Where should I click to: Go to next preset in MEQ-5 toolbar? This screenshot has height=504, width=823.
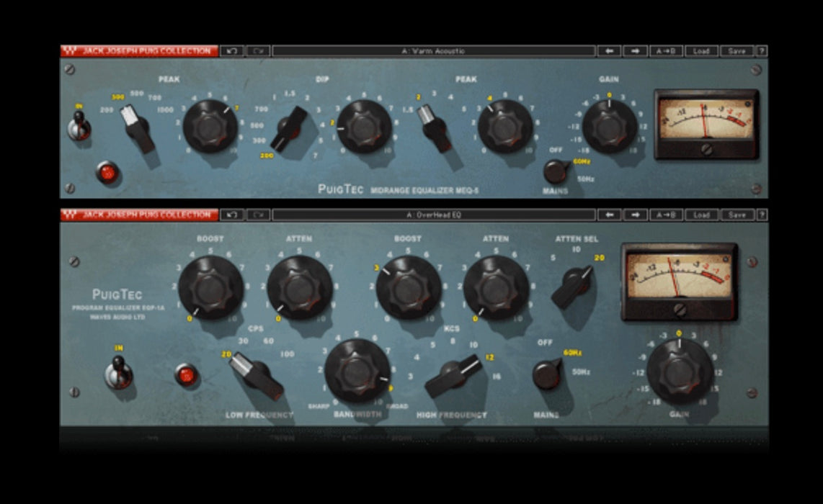click(x=635, y=51)
